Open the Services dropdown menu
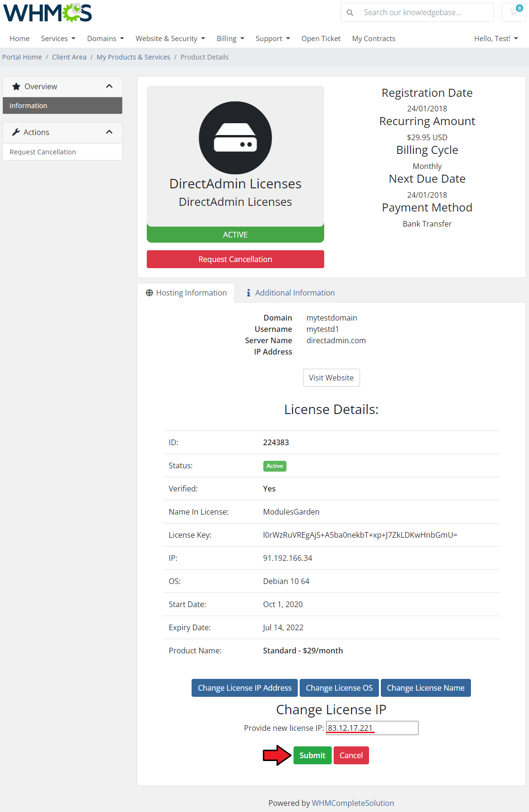 tap(58, 39)
